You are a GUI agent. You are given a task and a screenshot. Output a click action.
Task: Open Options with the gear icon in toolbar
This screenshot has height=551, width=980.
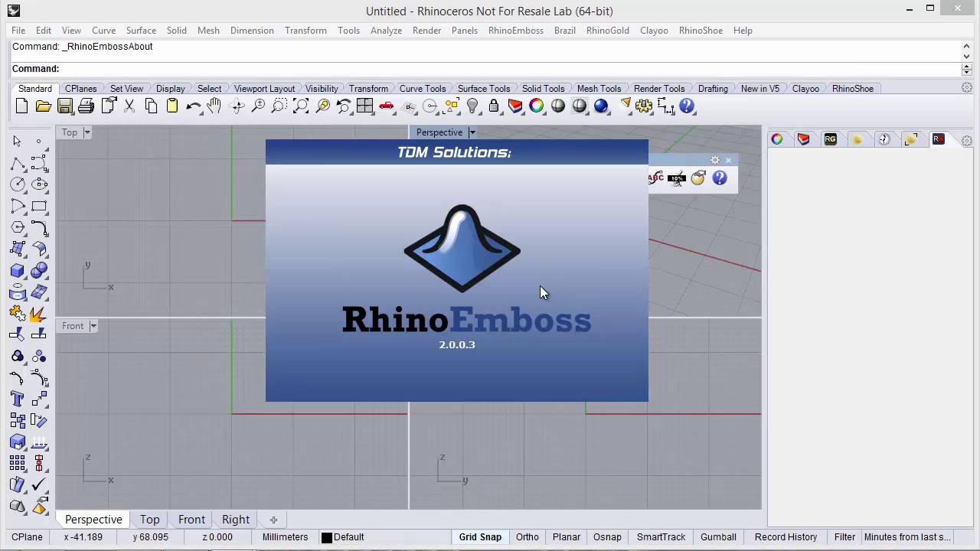pyautogui.click(x=644, y=106)
